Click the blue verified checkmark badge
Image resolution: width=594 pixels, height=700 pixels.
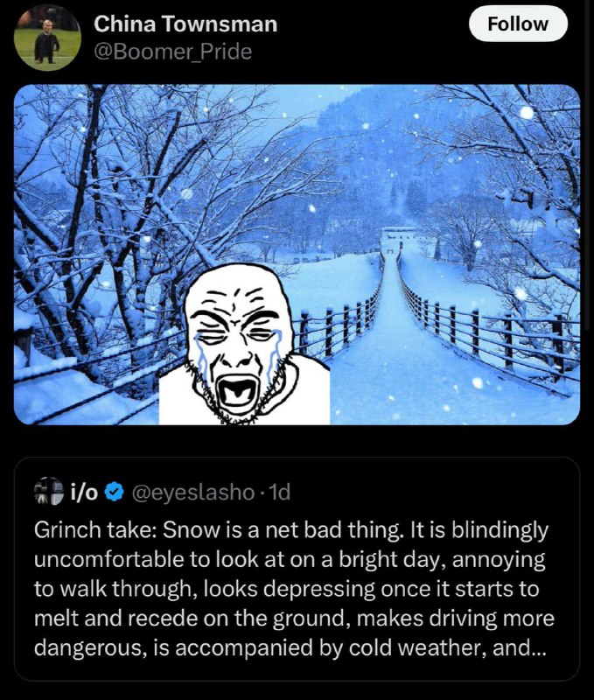coord(115,492)
